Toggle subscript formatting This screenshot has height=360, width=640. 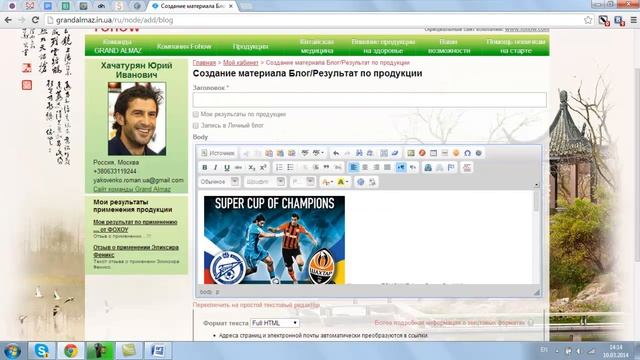coord(252,167)
